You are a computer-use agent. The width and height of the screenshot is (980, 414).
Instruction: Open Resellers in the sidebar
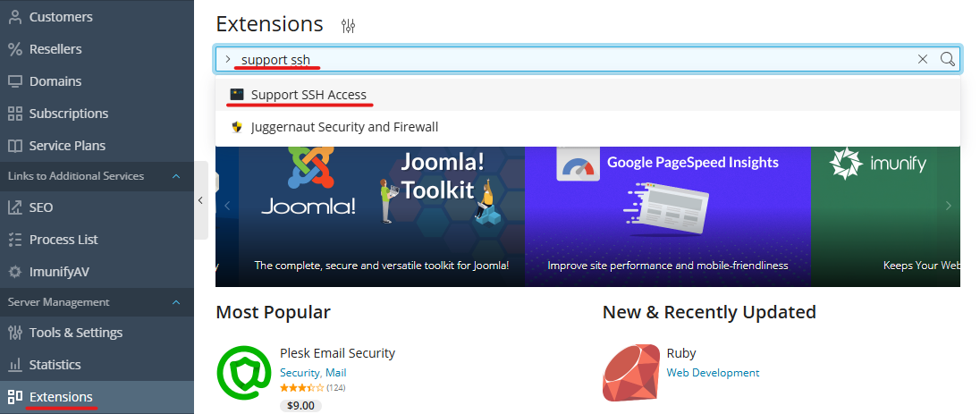[97, 49]
